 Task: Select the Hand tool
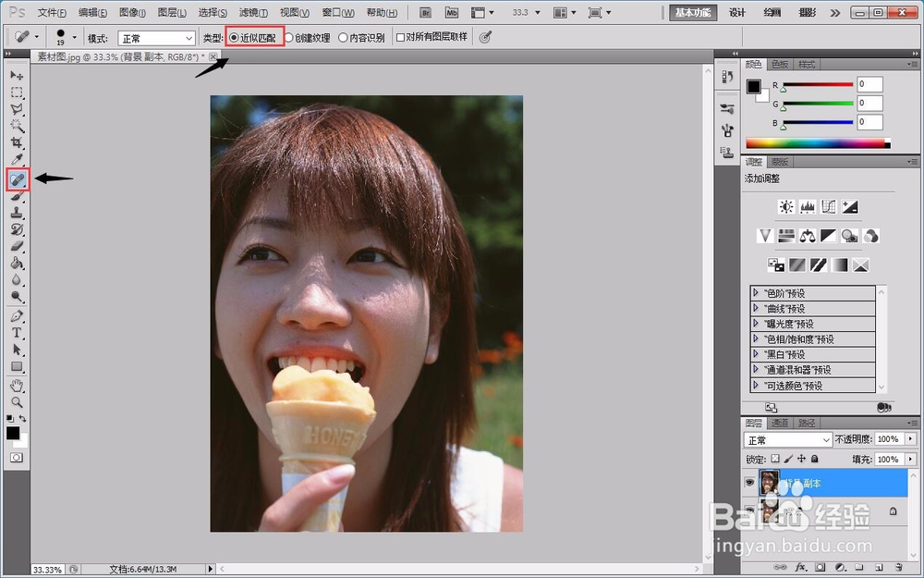(17, 386)
